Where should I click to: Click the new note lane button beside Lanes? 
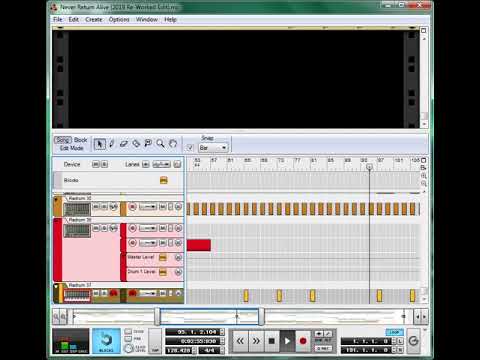146,164
